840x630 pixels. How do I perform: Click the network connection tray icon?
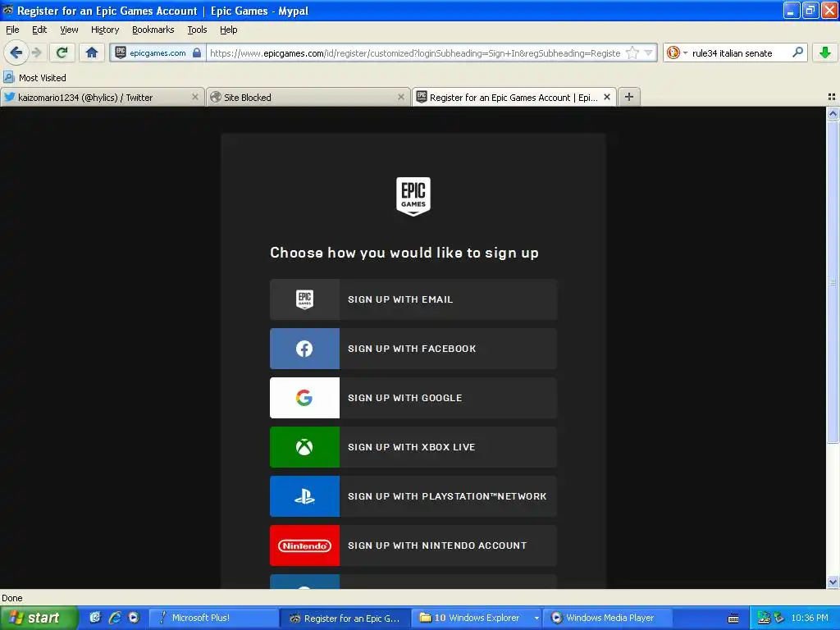(x=764, y=618)
